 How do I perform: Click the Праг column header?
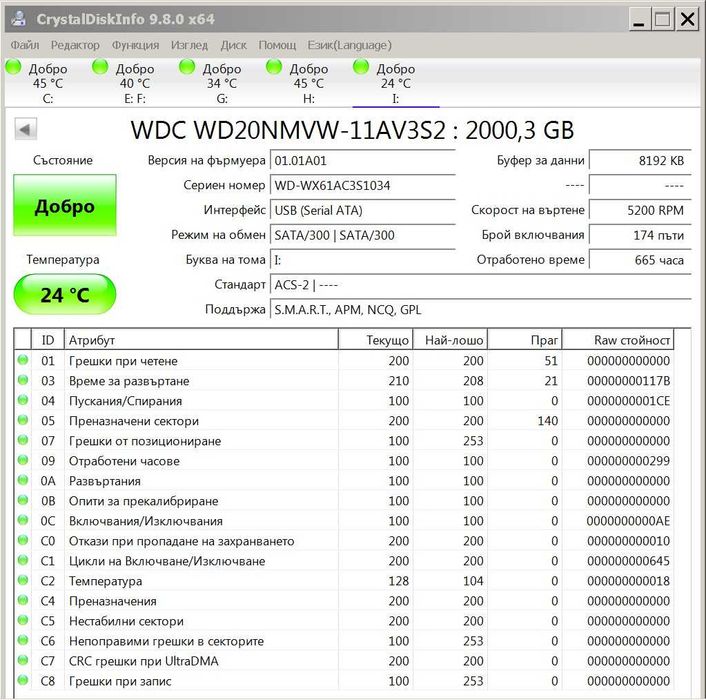point(525,340)
